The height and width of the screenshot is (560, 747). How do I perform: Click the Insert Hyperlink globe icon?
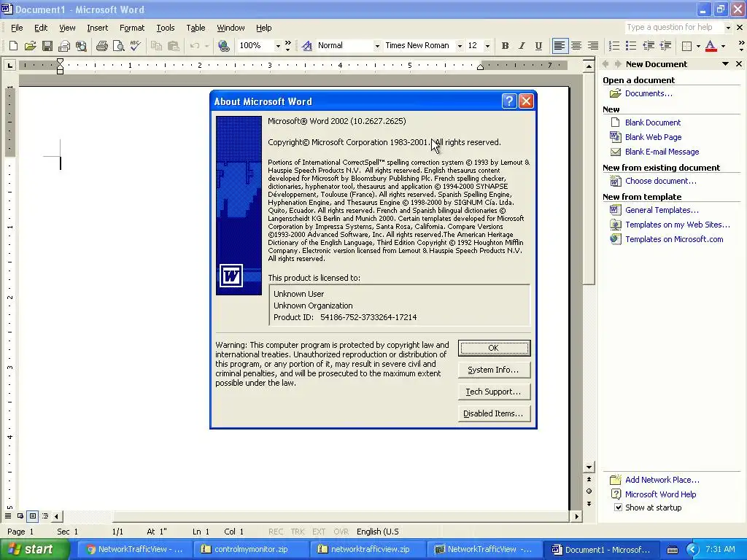223,46
